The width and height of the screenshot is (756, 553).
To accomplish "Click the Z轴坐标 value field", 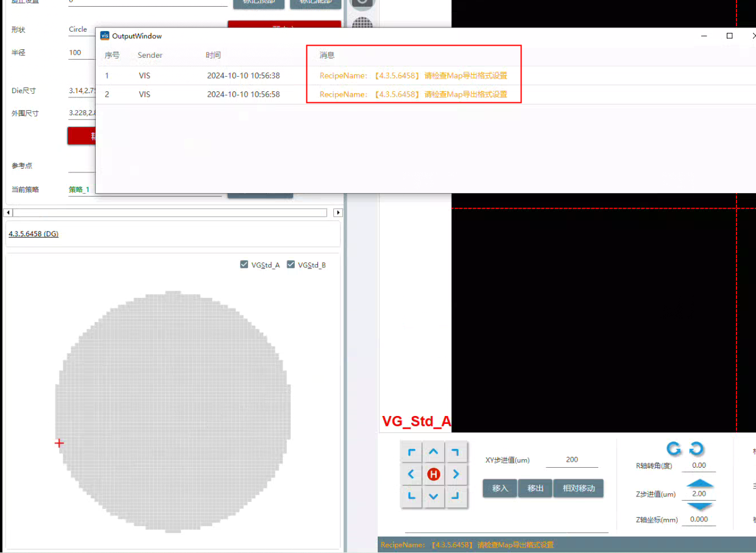I will tap(699, 520).
